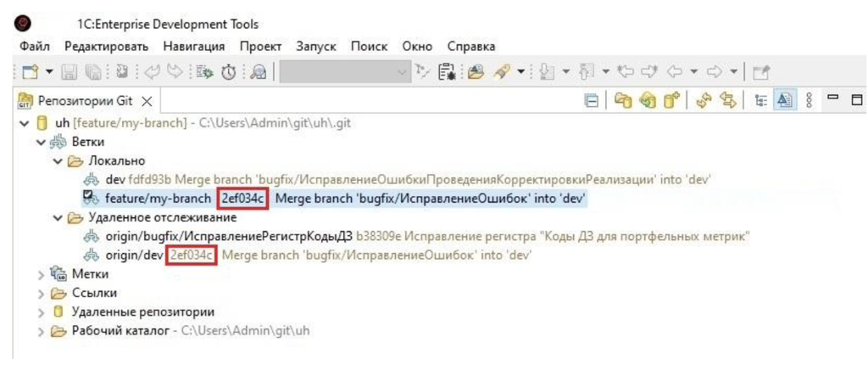Image resolution: width=868 pixels, height=376 pixels.
Task: Click Add existing local Git repository icon
Action: (x=623, y=101)
